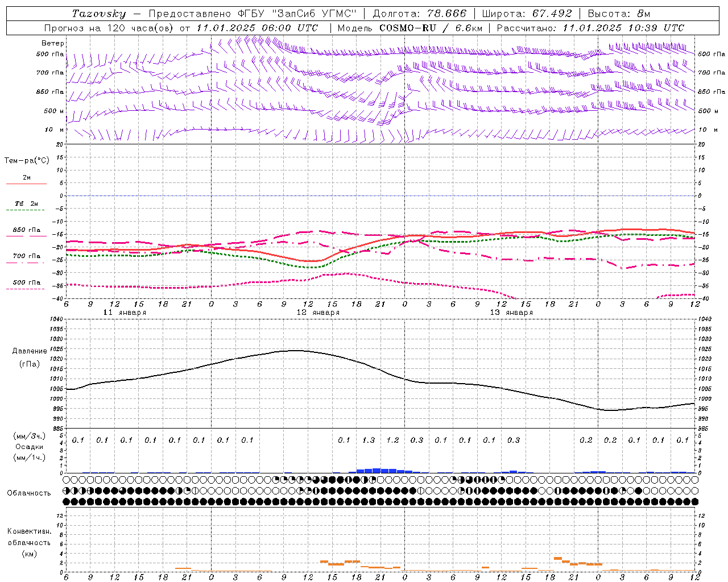728x582 pixels.
Task: Select the "Прогноз на 120 часа(ов)" forecast text
Action: coord(110,28)
